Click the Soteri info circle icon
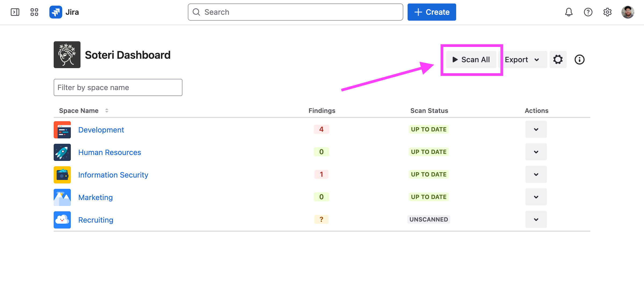The width and height of the screenshot is (644, 295). 579,60
